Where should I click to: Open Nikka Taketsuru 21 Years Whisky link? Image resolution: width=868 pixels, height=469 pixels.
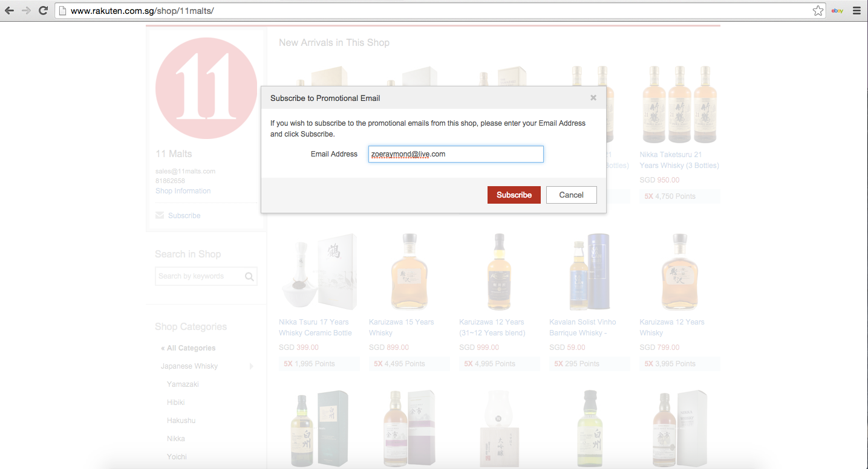pos(679,160)
